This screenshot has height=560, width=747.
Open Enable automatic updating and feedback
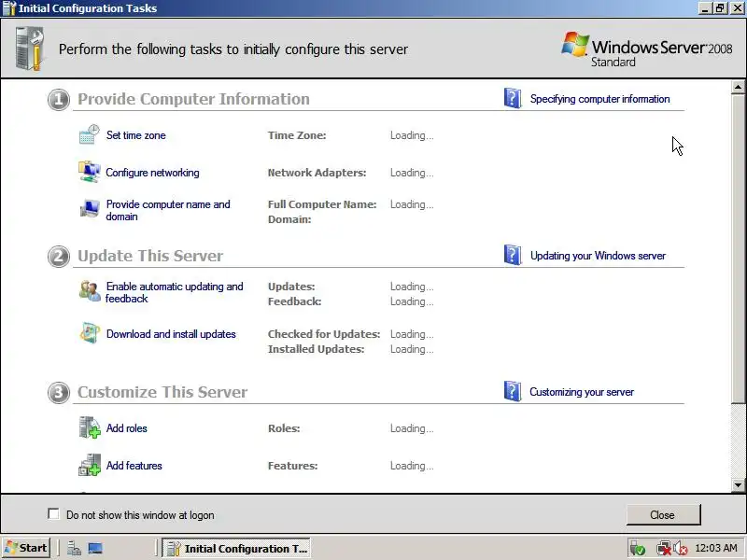(175, 292)
